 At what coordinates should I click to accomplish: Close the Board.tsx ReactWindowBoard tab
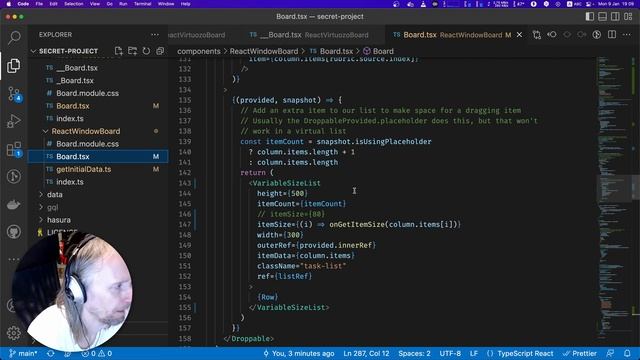[519, 35]
